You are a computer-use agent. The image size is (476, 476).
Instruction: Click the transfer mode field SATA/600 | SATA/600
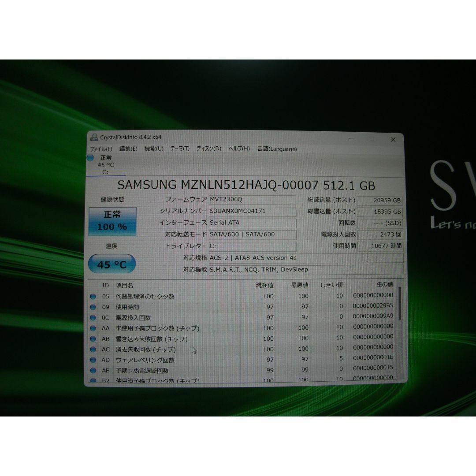point(252,234)
